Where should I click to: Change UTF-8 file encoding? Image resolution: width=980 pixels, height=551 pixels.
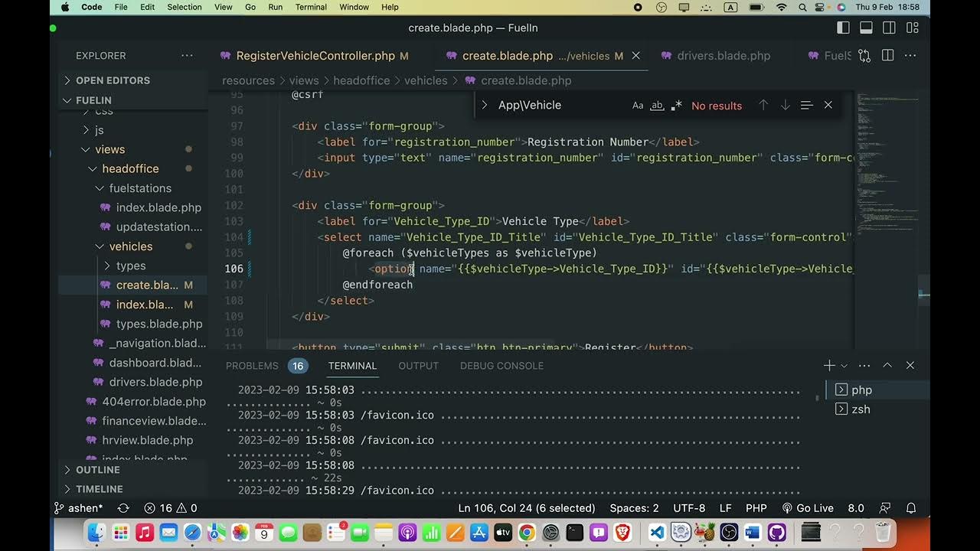(x=689, y=508)
